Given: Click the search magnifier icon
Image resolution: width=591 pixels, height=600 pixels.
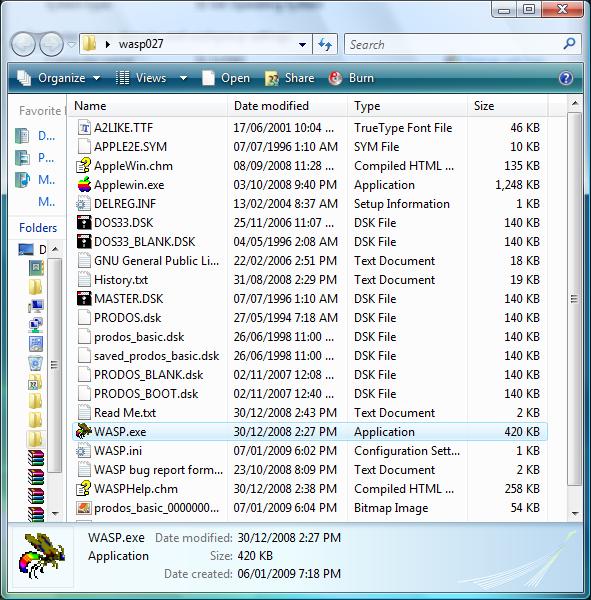Looking at the screenshot, I should (569, 44).
